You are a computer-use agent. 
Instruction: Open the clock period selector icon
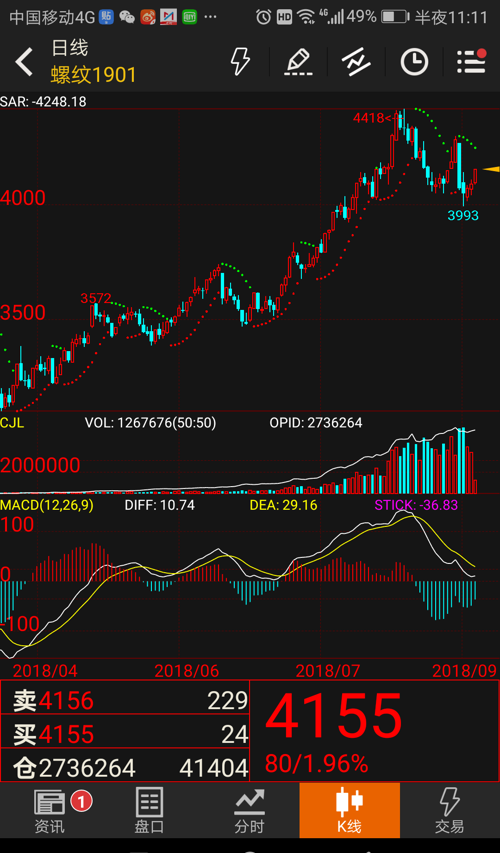(x=414, y=62)
